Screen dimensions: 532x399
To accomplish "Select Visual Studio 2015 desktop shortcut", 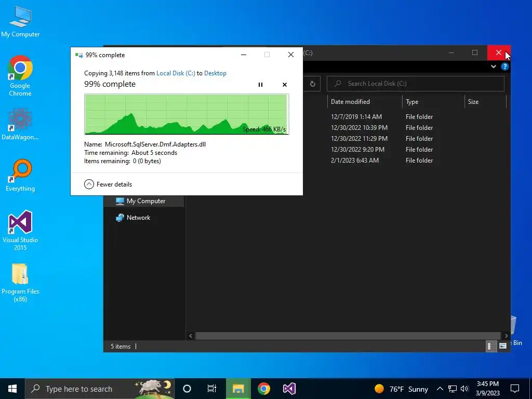I will tap(20, 231).
